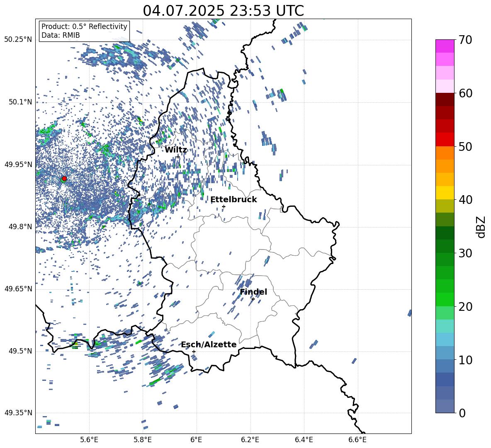Click the plot title 04.07.2025 23:53 UTC

[x=223, y=11]
